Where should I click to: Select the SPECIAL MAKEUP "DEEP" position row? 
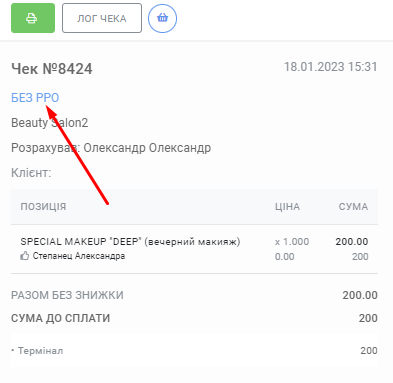point(194,249)
